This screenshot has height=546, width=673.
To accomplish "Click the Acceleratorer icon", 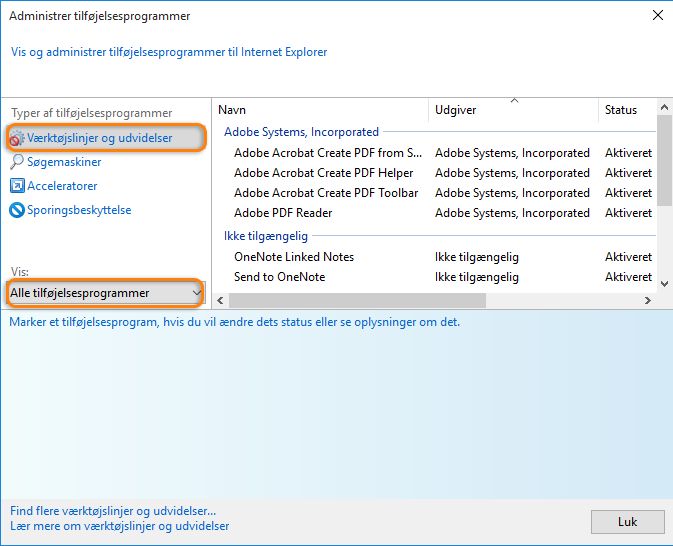I will click(17, 186).
